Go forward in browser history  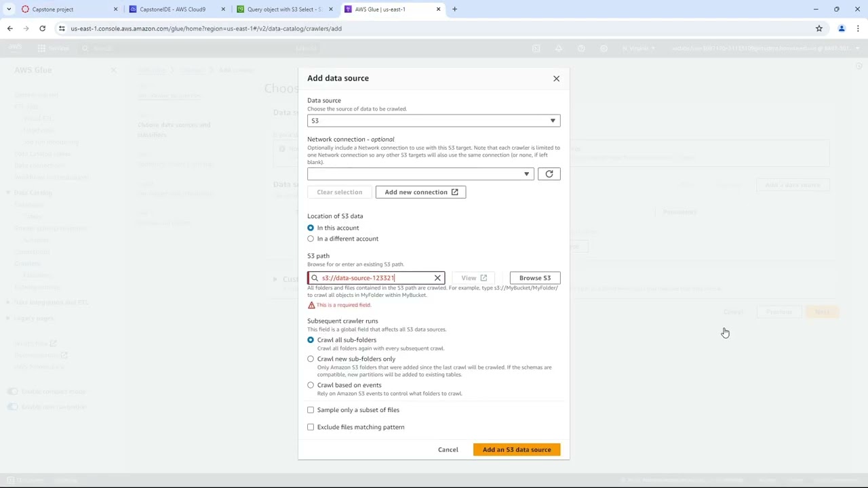tap(26, 28)
